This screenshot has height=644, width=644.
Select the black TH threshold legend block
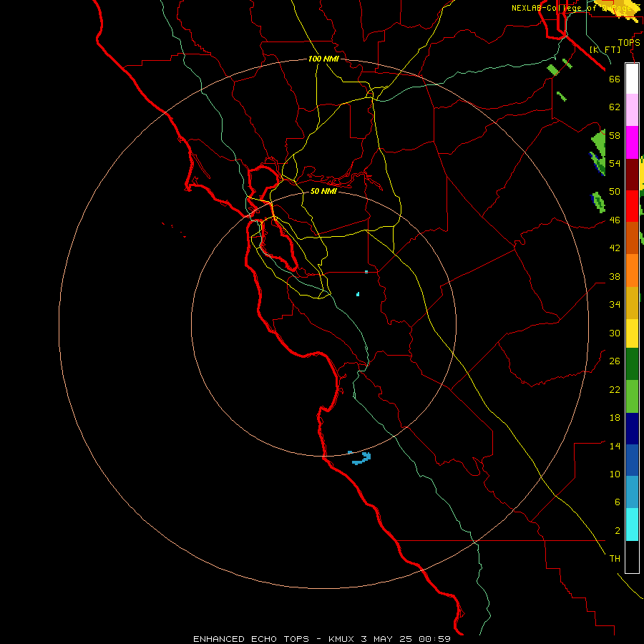tap(632, 557)
